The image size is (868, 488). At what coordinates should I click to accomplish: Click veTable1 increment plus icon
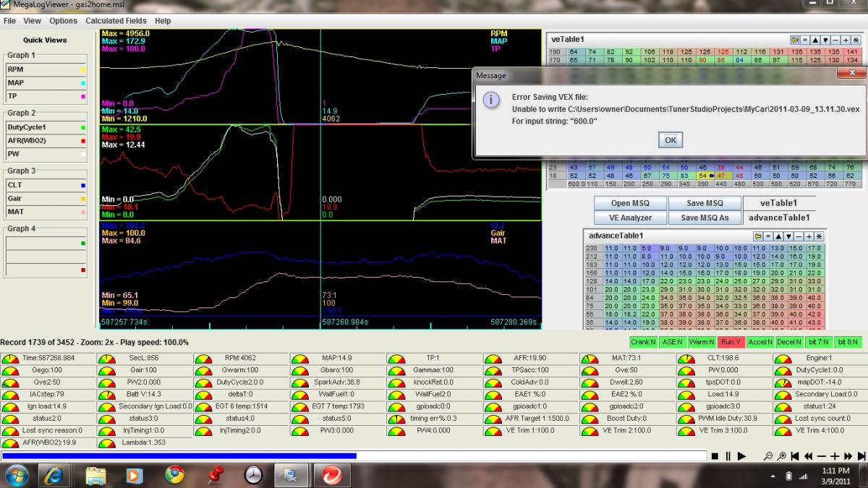[x=846, y=40]
